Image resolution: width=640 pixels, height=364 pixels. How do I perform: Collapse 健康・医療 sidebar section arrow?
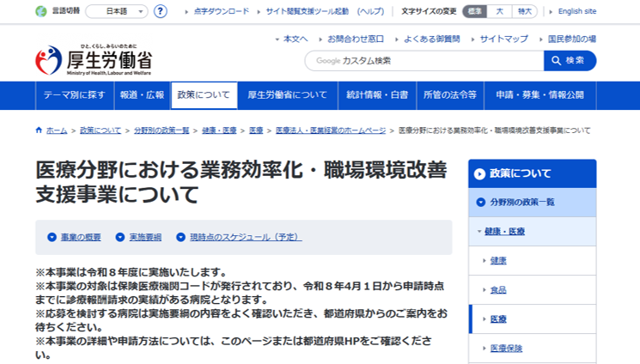pyautogui.click(x=479, y=232)
